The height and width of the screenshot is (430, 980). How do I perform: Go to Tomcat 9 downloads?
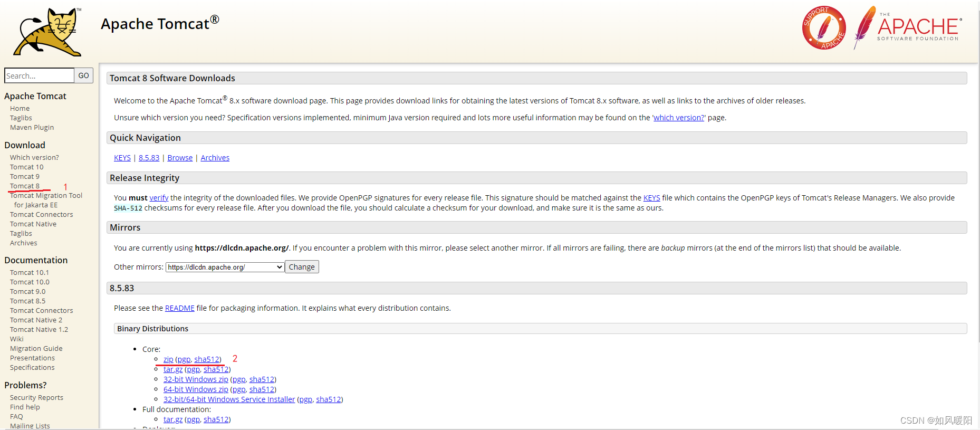(25, 176)
